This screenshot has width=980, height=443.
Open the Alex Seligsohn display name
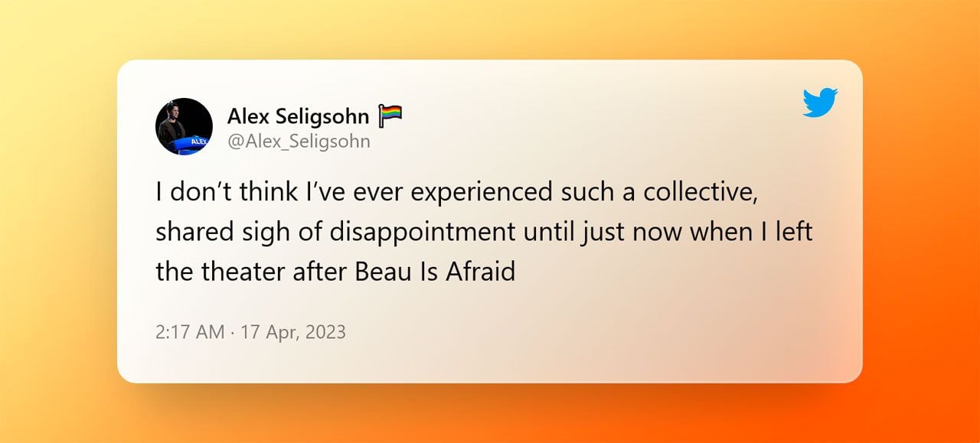click(x=299, y=116)
